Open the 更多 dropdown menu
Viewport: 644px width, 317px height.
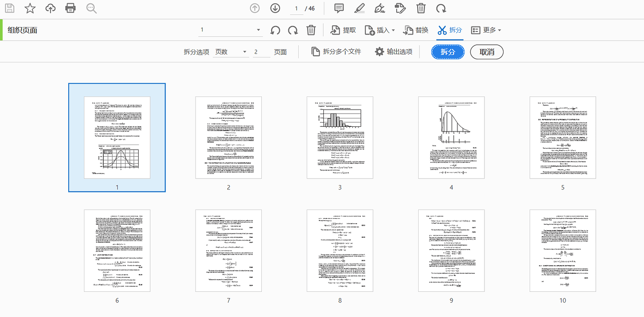486,30
